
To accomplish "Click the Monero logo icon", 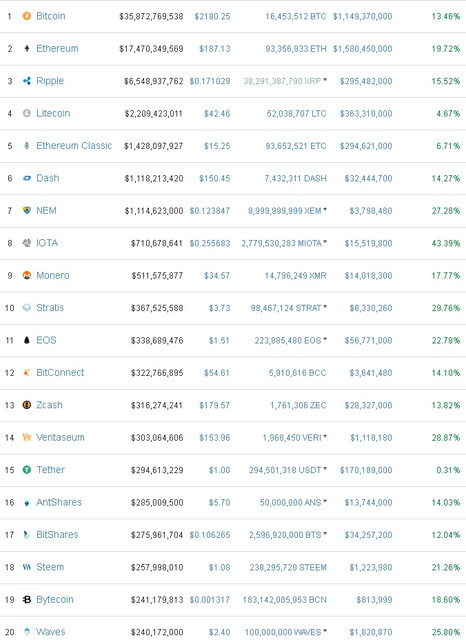I will pos(27,275).
